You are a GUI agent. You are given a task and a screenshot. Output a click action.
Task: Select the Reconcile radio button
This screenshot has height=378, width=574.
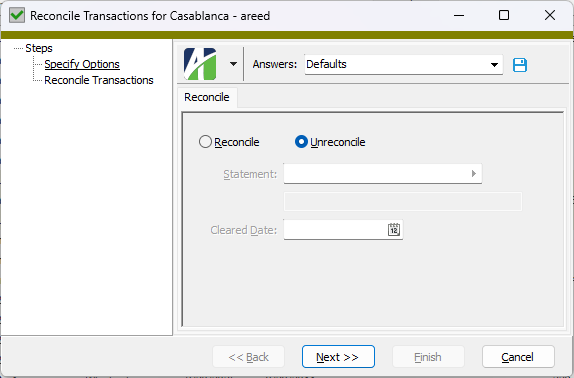pos(205,142)
